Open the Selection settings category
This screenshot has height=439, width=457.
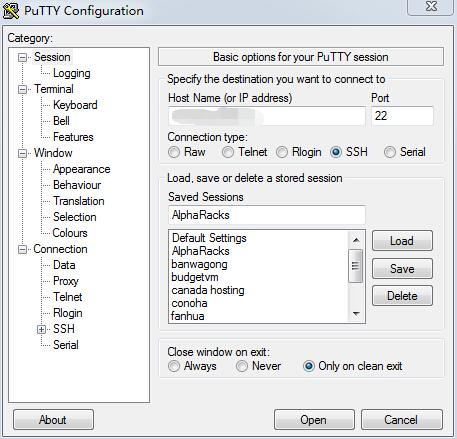point(75,217)
